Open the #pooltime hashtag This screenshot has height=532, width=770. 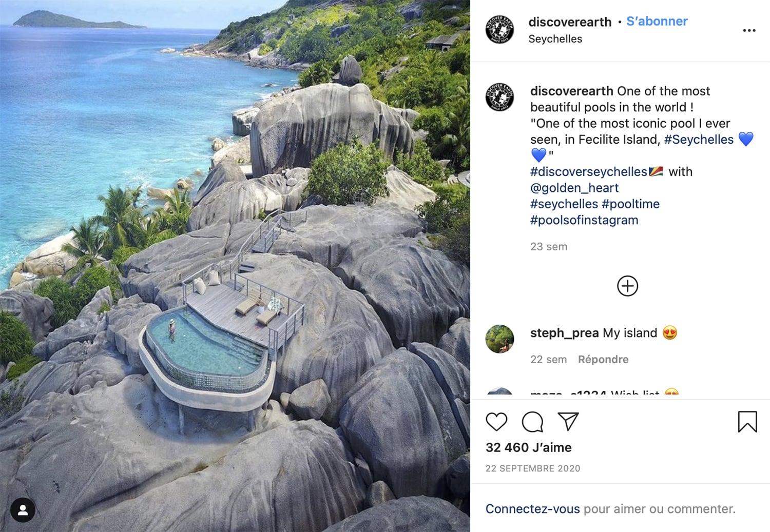tap(630, 204)
